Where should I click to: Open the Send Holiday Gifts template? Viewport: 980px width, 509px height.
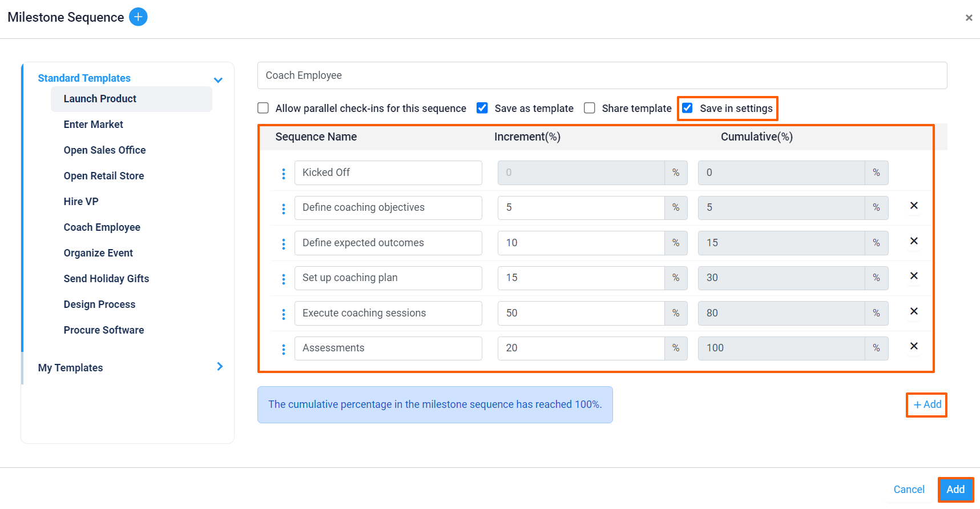click(x=106, y=278)
